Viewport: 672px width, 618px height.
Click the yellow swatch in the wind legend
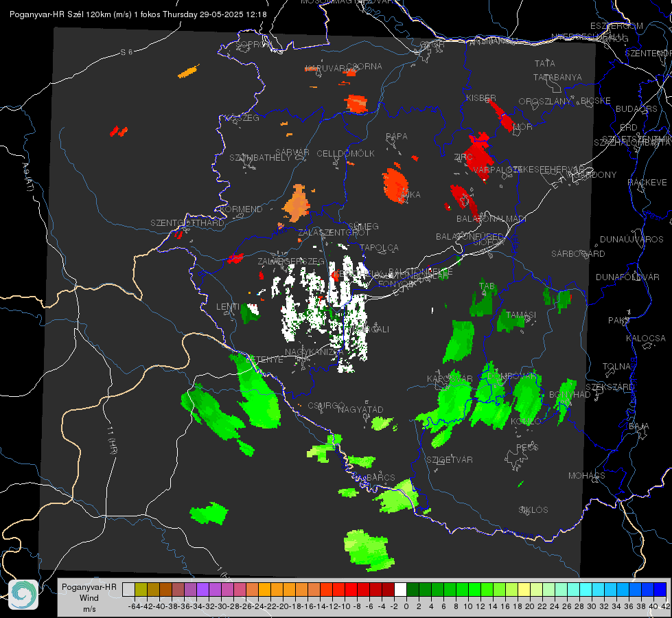tap(524, 589)
